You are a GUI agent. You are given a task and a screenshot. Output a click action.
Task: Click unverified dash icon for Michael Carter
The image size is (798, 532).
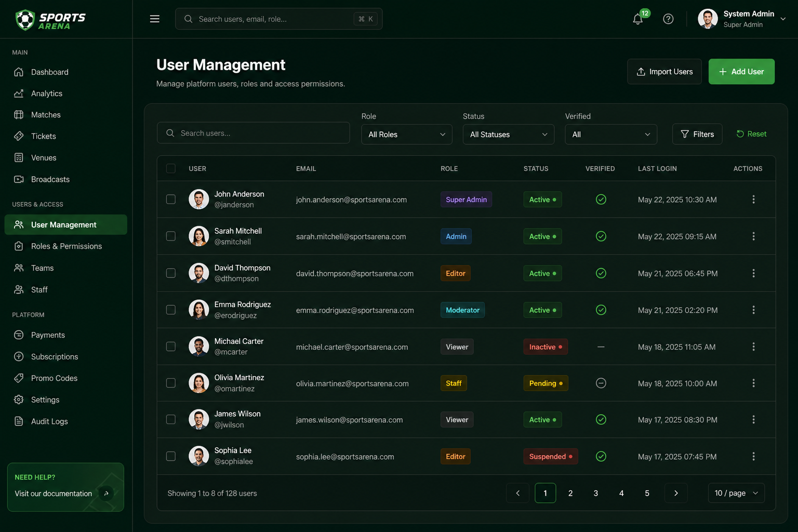point(601,347)
